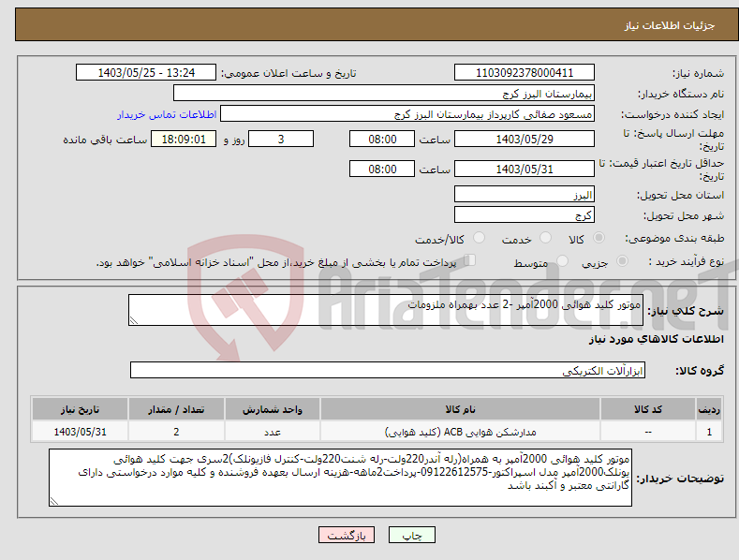Click the price validity date 1403/05/31
Screen dimensions: 739x560
(x=525, y=169)
